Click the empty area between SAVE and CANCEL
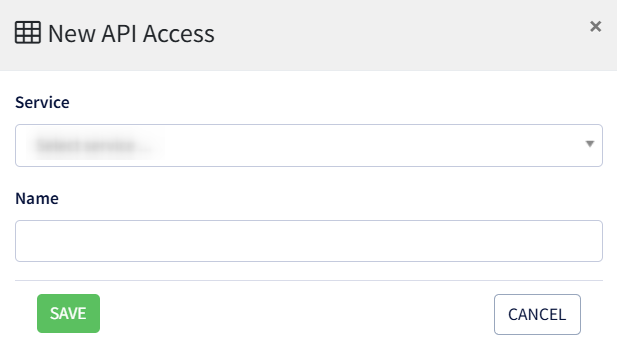This screenshot has height=360, width=617. [x=297, y=314]
